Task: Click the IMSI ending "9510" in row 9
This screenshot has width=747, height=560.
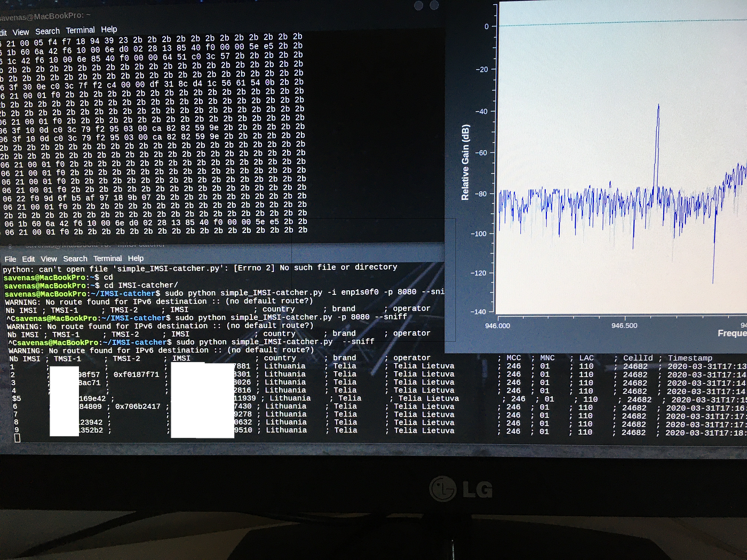Action: [x=243, y=430]
